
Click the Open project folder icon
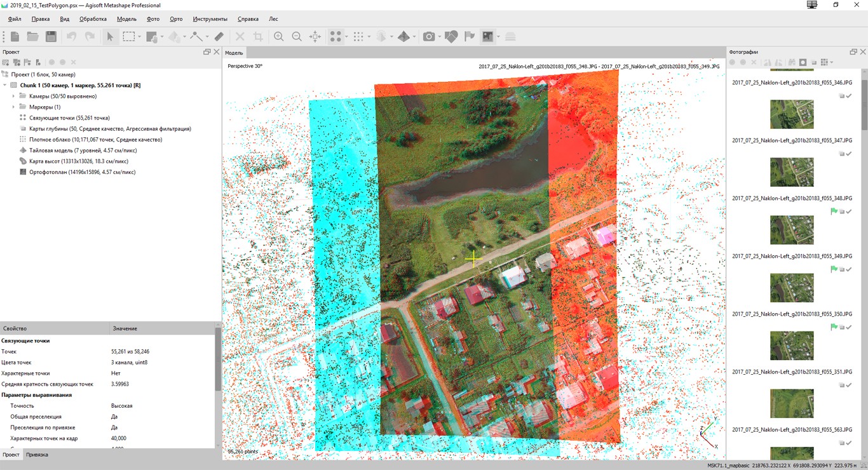coord(32,37)
